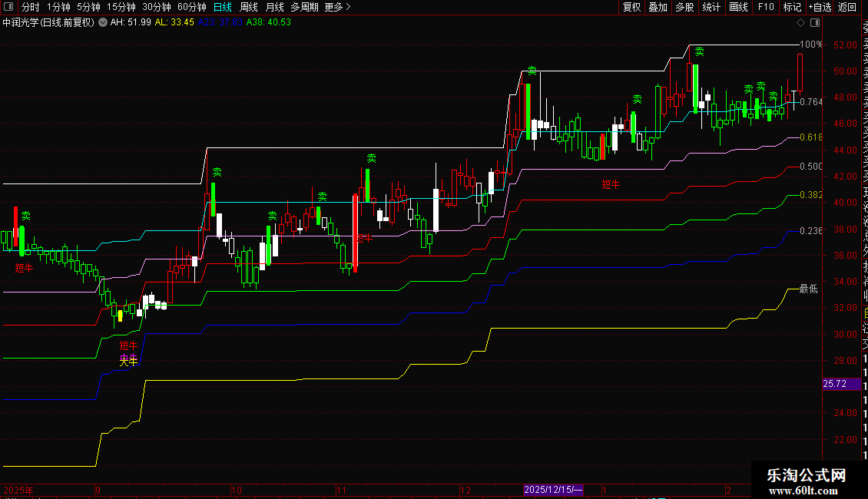The image size is (868, 499).
Task: Click the 0.500 Fibonacci level label
Action: (x=811, y=167)
